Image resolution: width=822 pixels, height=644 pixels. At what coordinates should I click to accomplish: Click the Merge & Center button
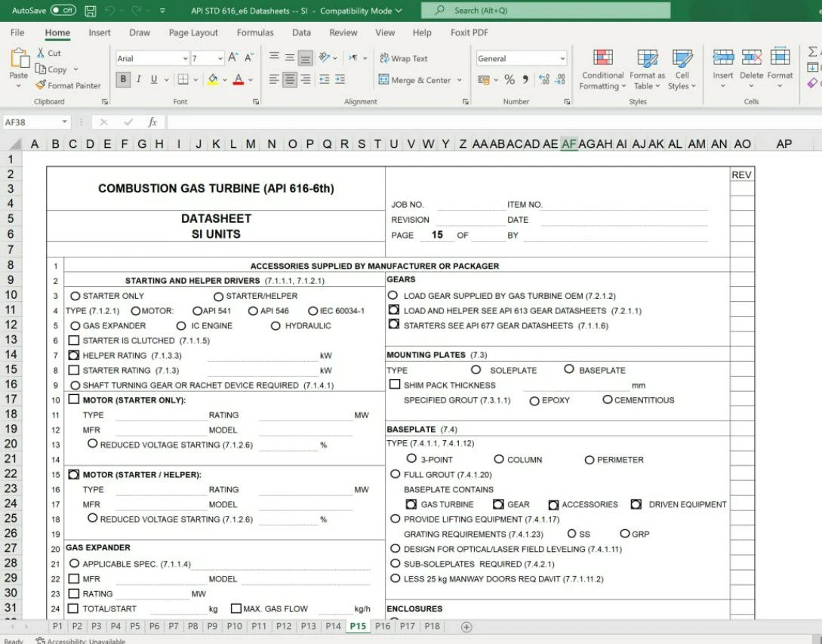(414, 80)
